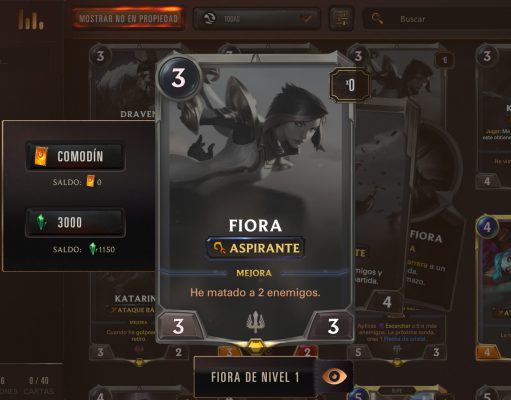This screenshot has height=400, width=511.
Task: Click the Demacia region emblem on Fiora card
Action: pos(255,322)
